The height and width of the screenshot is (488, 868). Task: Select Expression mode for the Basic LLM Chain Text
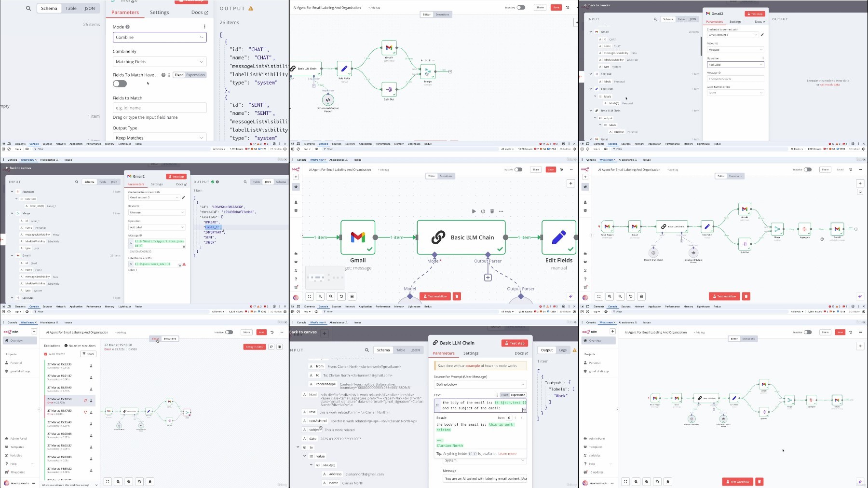[518, 395]
